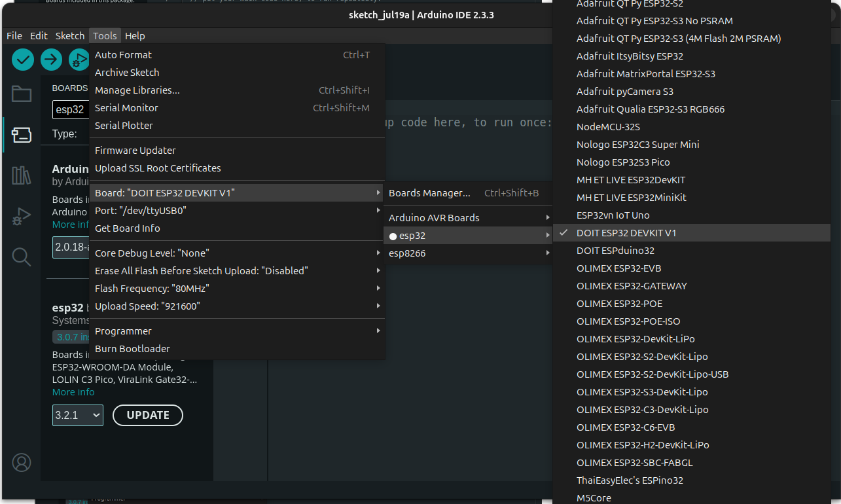
Task: Choose Manage Libraries... from the menu
Action: (x=237, y=90)
